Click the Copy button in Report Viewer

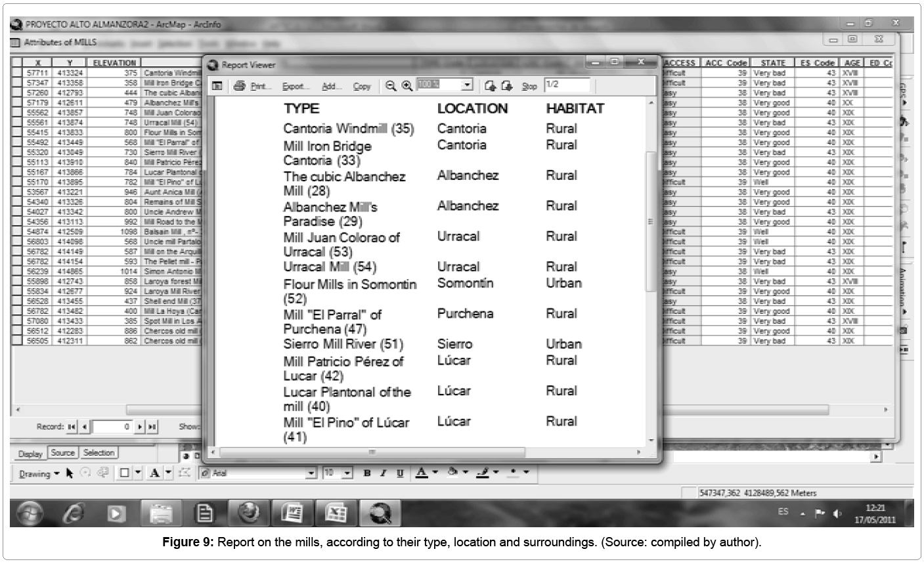(362, 87)
